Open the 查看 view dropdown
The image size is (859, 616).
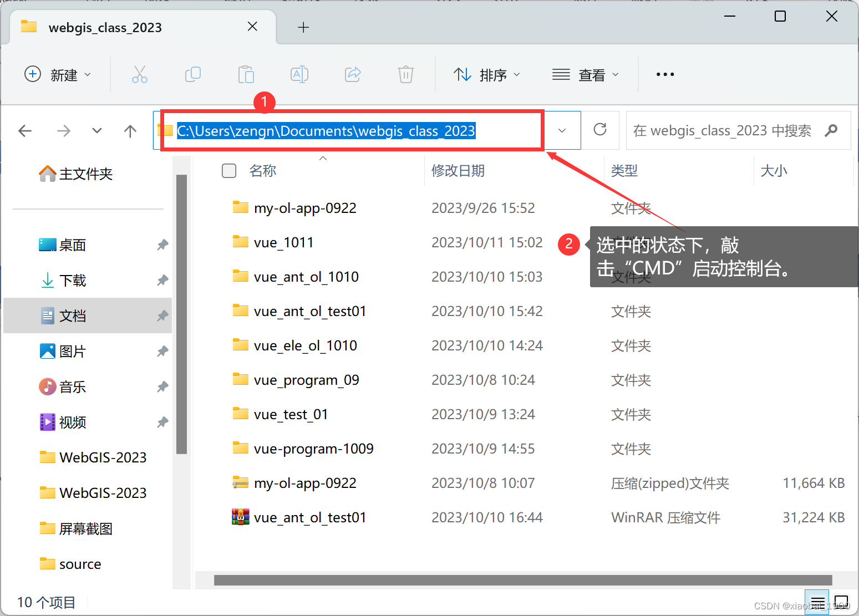click(586, 74)
